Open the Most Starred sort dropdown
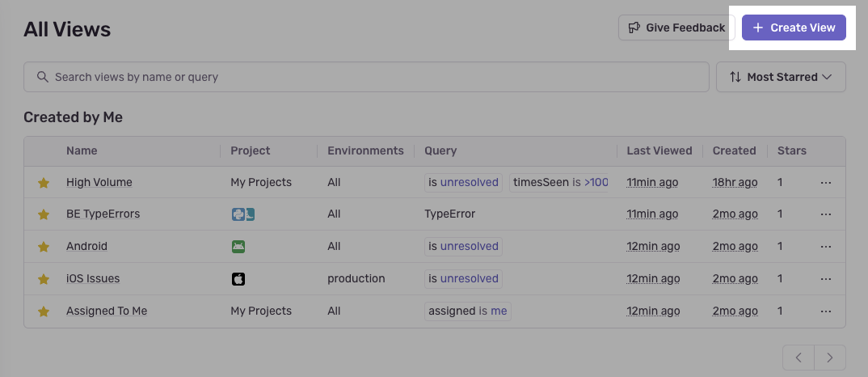Viewport: 868px width, 377px height. coord(781,77)
